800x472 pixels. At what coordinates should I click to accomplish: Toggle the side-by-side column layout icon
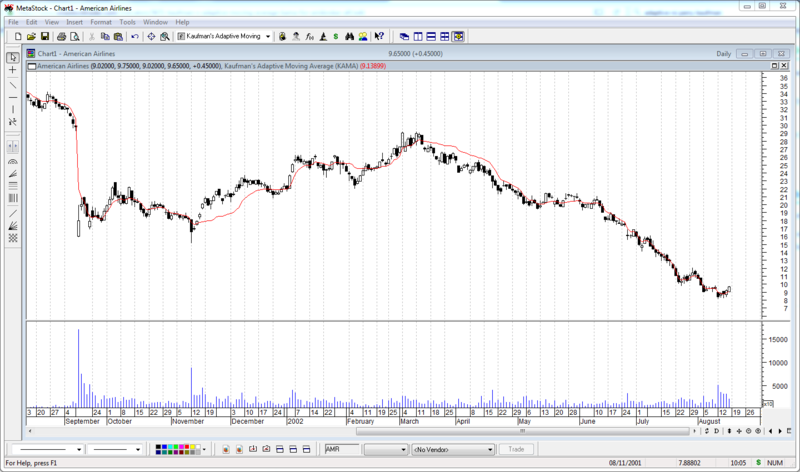pyautogui.click(x=418, y=36)
